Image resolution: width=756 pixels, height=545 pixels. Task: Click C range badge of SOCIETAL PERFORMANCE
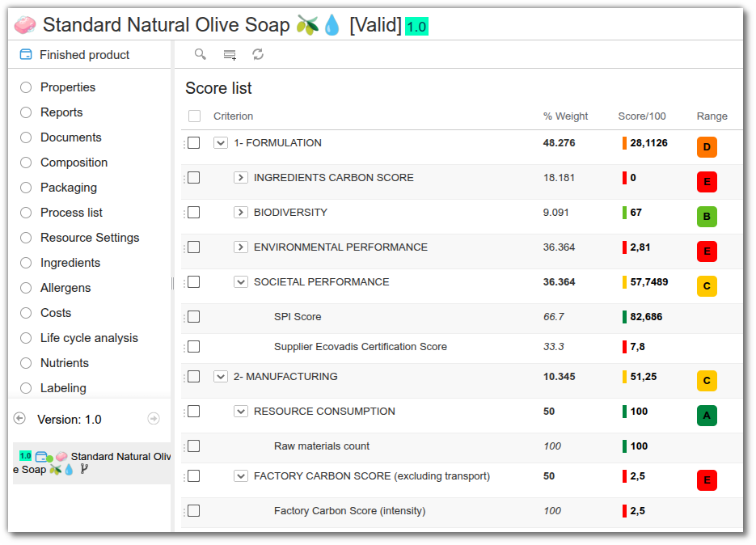707,286
